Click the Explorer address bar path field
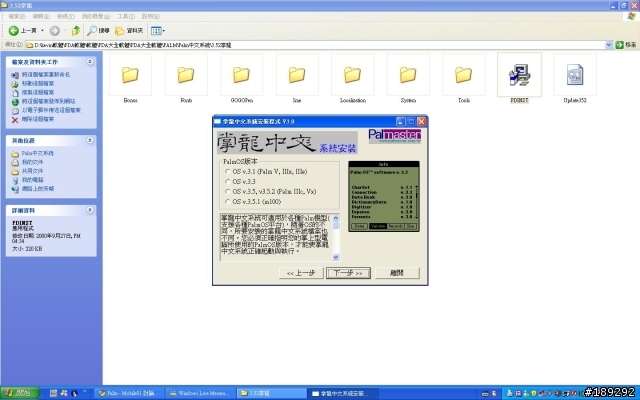Viewport: 640px width, 400px height. tap(316, 45)
